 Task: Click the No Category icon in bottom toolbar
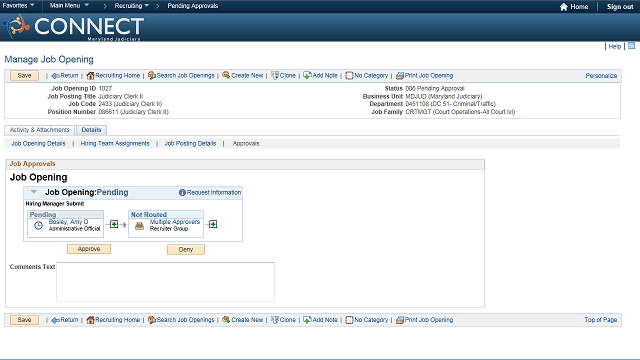[349, 320]
